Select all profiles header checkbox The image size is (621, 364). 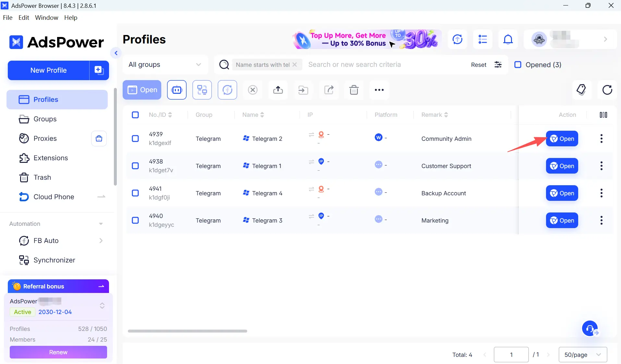pos(135,115)
